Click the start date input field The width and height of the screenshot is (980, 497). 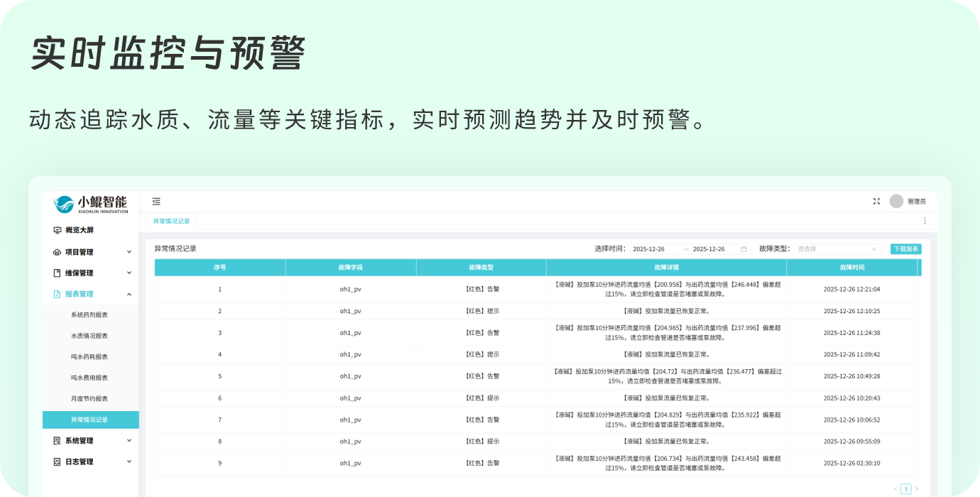coord(650,249)
